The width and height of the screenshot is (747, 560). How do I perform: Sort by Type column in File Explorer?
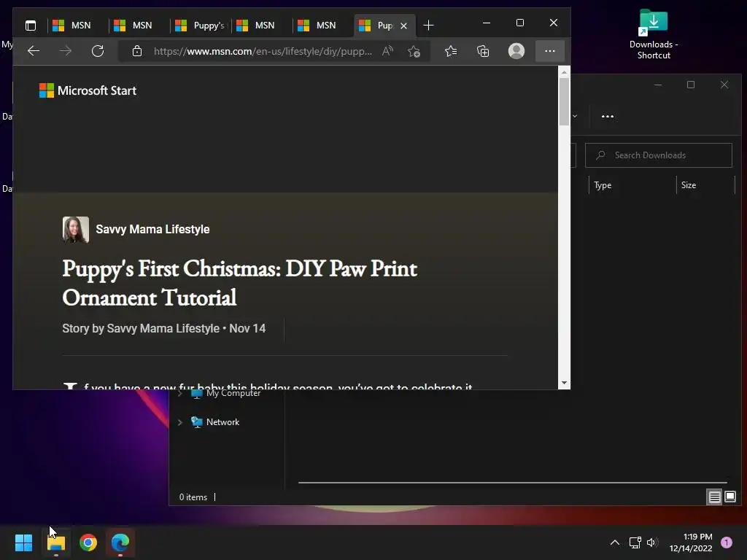(632, 185)
